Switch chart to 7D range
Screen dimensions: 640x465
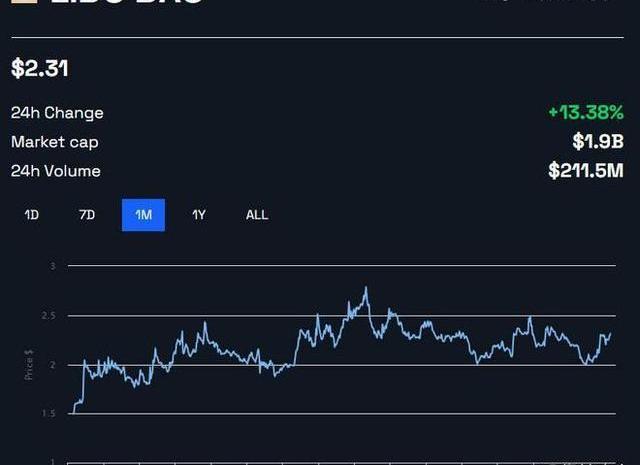(x=87, y=215)
